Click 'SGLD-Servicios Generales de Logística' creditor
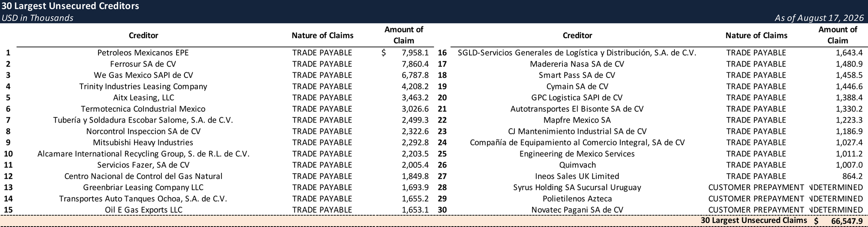This screenshot has width=868, height=227. pos(577,53)
